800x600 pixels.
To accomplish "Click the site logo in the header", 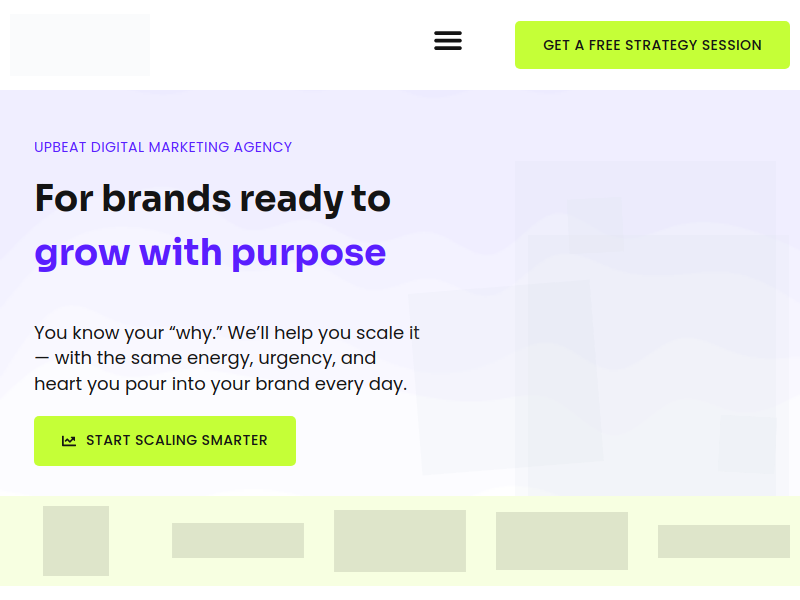I will (80, 45).
